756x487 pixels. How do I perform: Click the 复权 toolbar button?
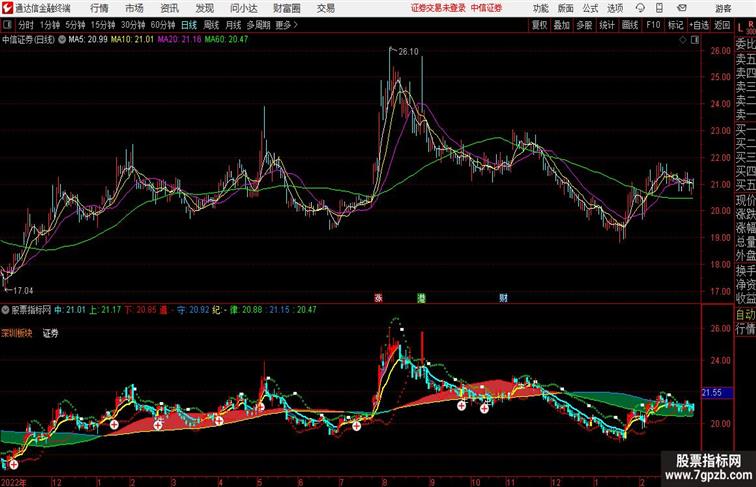click(x=539, y=25)
